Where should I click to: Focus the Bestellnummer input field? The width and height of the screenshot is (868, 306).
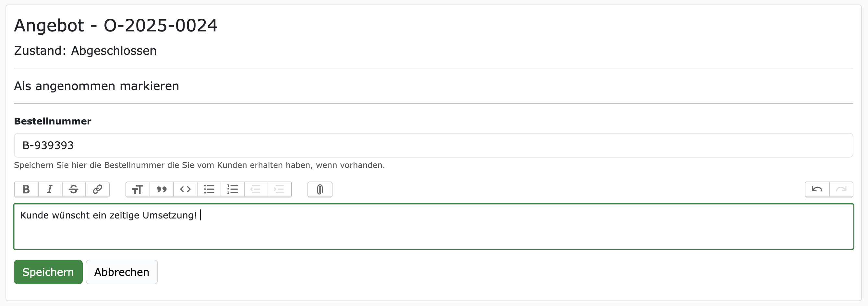pyautogui.click(x=433, y=146)
